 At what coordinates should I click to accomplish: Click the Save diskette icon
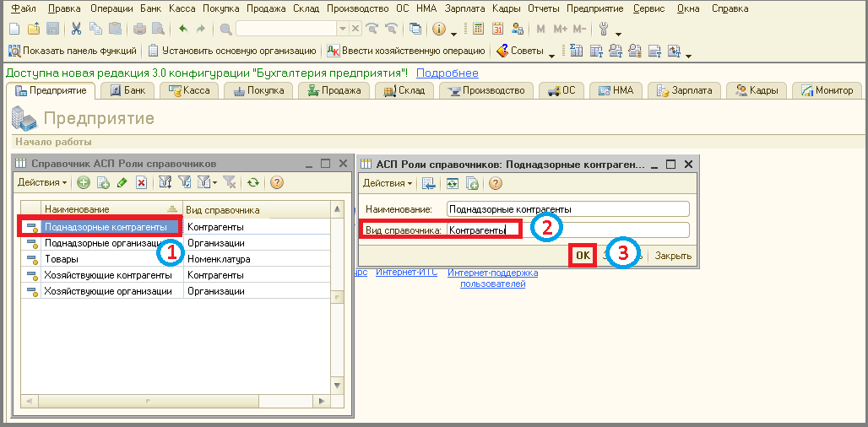coord(52,29)
